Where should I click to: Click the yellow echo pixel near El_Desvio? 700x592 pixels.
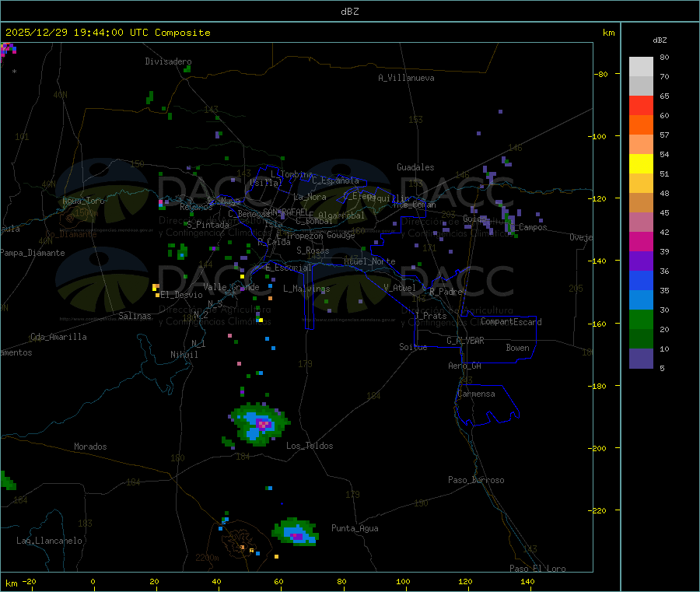(156, 286)
